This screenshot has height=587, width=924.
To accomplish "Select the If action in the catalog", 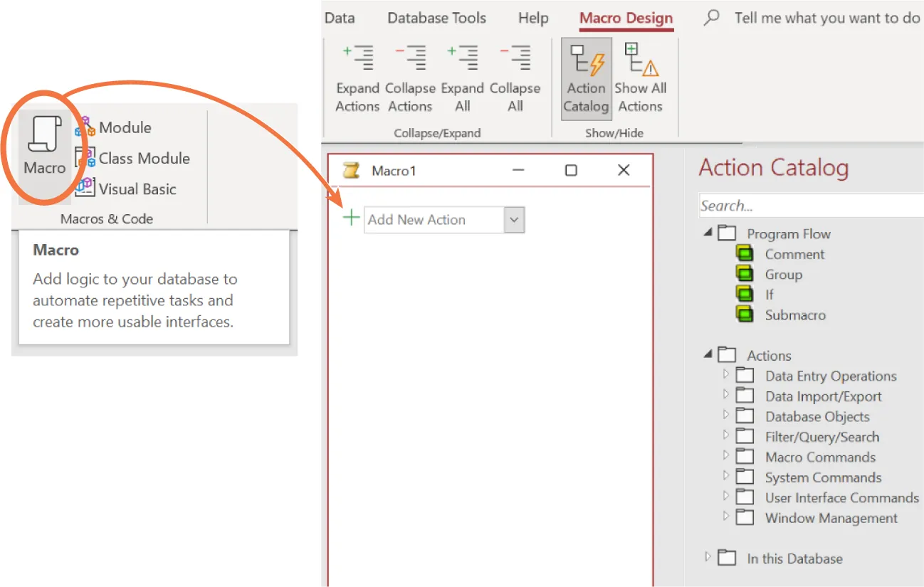I will [770, 294].
